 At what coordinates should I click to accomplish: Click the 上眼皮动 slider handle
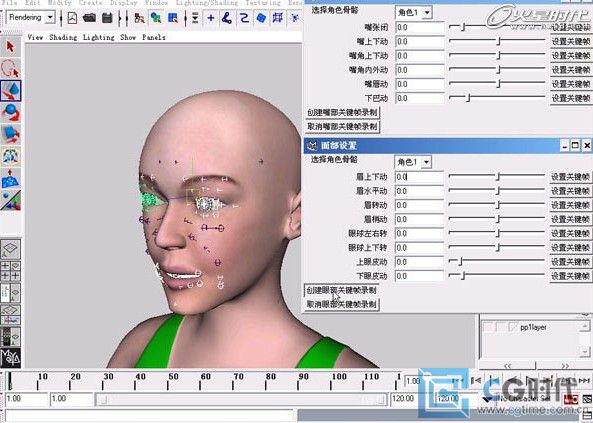coord(460,261)
